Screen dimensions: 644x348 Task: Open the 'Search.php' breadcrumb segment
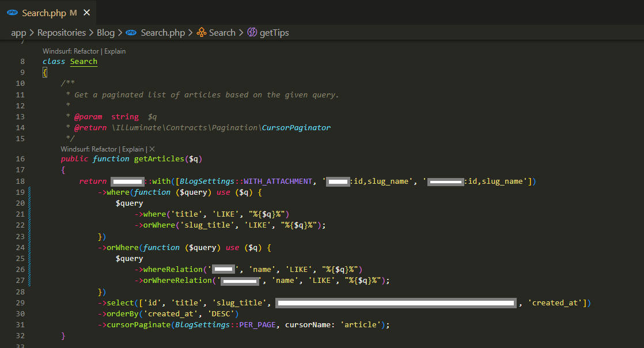163,33
